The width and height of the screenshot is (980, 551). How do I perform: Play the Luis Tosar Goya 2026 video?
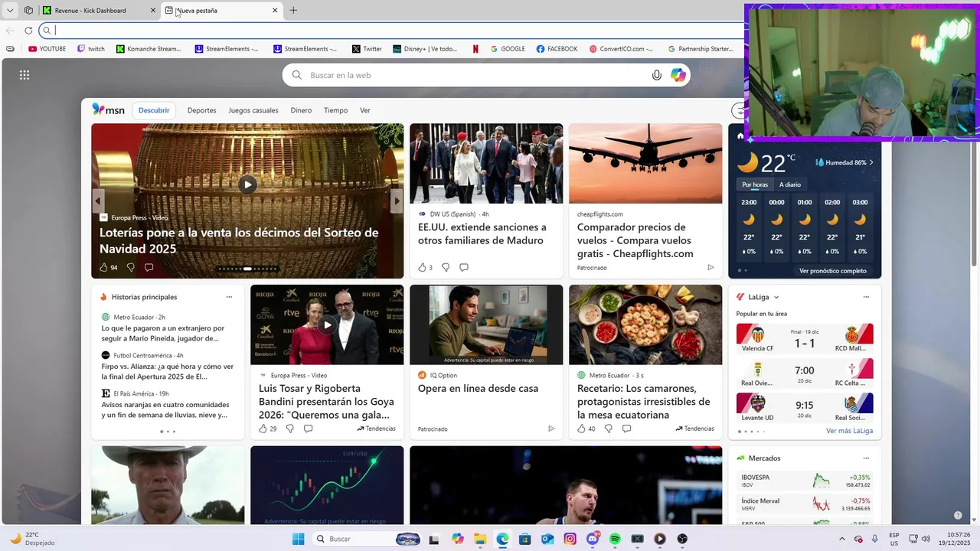[327, 324]
